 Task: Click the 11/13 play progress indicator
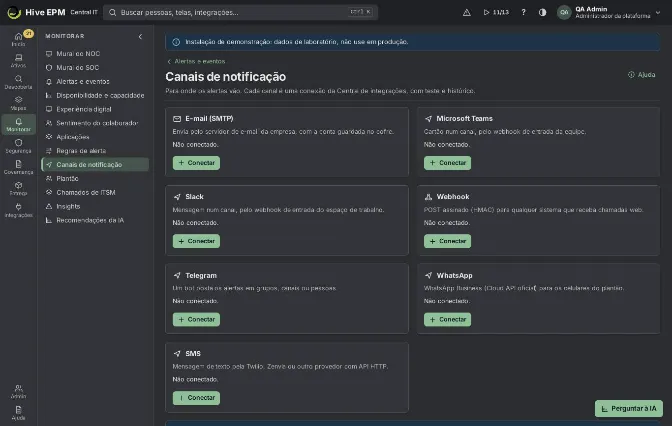[x=496, y=12]
